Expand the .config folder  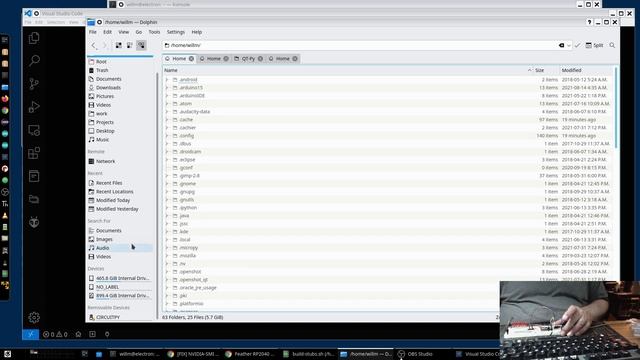pyautogui.click(x=167, y=136)
